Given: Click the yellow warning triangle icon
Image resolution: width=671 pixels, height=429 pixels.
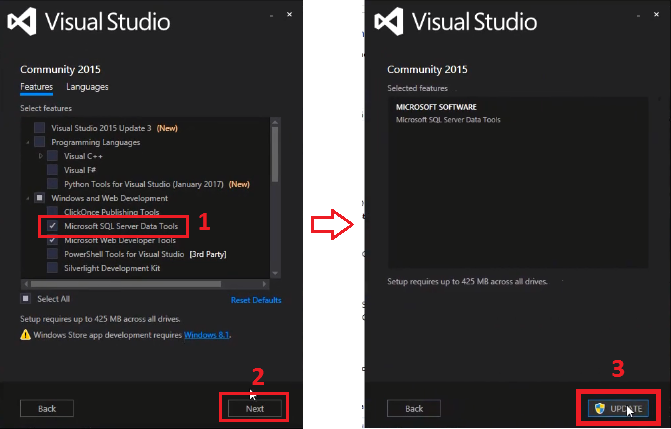Looking at the screenshot, I should (x=26, y=334).
